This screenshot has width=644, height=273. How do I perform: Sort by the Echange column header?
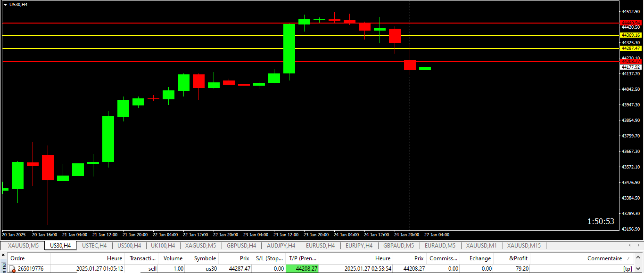pos(477,258)
